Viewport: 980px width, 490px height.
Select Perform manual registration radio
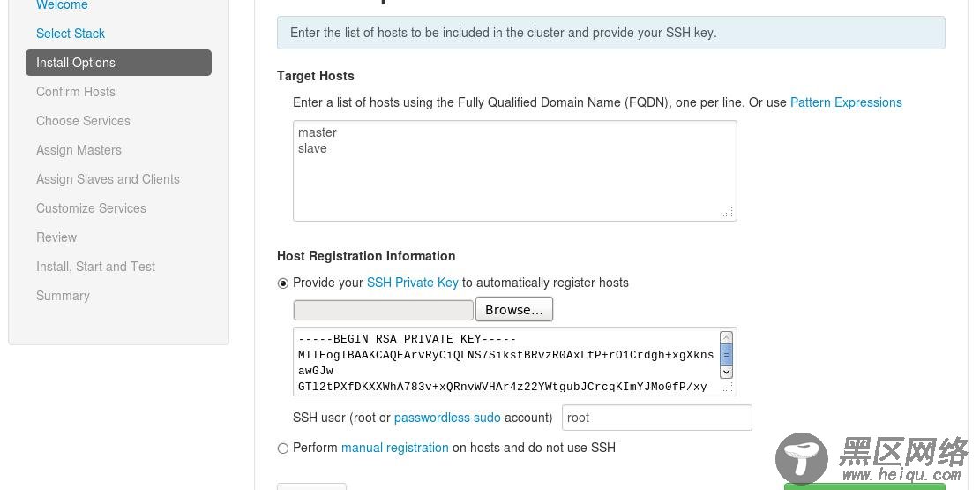283,449
